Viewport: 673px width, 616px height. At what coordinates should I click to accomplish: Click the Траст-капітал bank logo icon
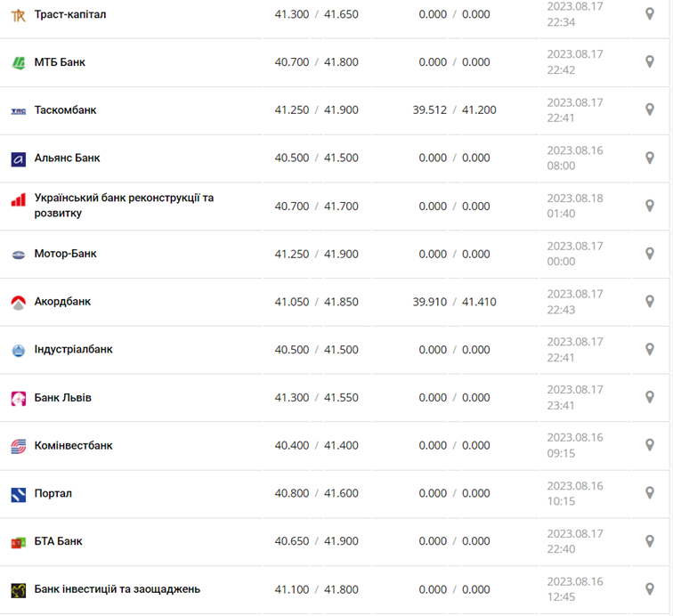pyautogui.click(x=18, y=15)
